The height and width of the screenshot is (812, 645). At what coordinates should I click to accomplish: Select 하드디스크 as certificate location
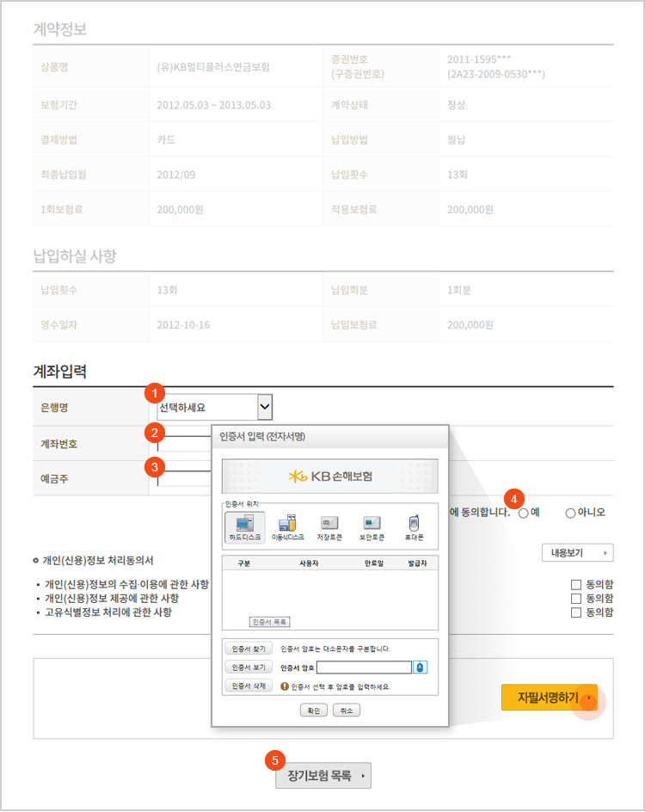[244, 527]
